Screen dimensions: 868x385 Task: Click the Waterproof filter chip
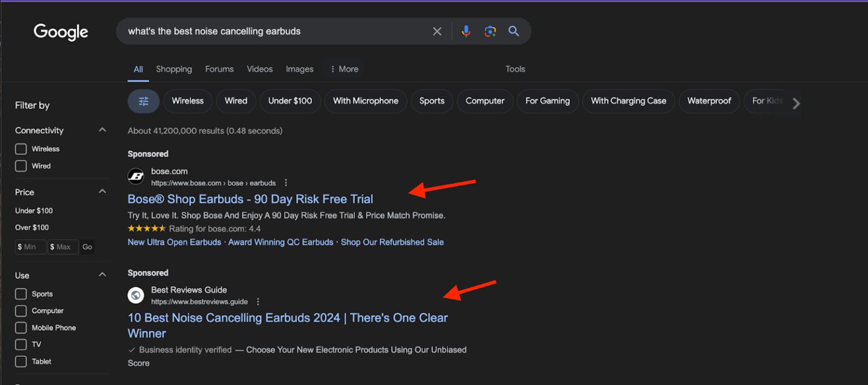pos(709,101)
